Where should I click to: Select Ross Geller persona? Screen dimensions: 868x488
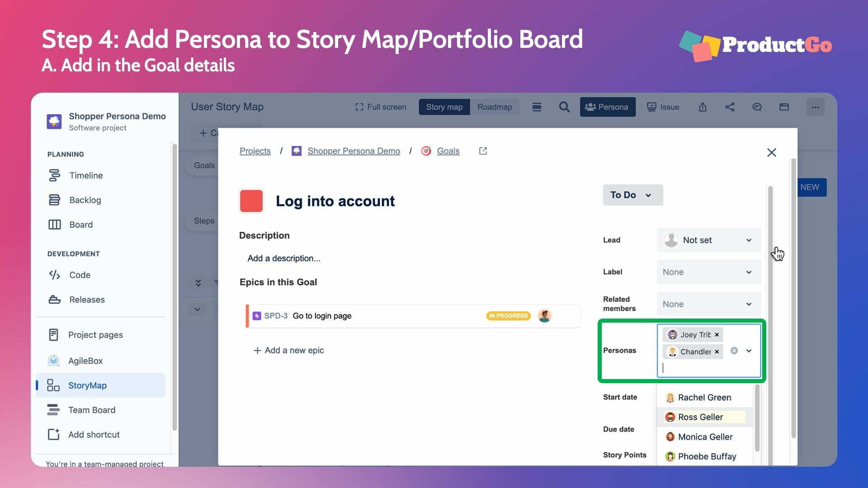click(x=704, y=417)
